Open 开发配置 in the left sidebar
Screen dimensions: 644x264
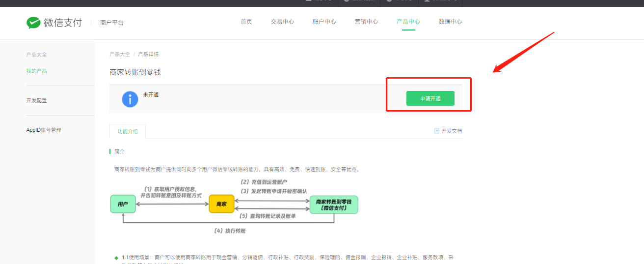click(x=36, y=100)
